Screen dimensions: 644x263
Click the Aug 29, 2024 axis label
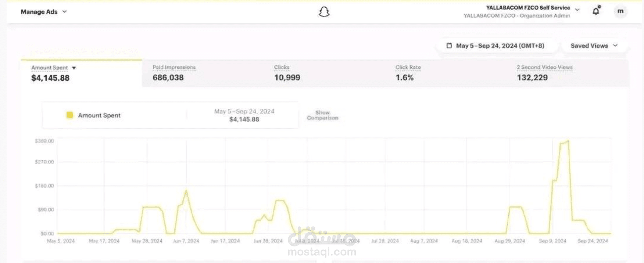510,241
